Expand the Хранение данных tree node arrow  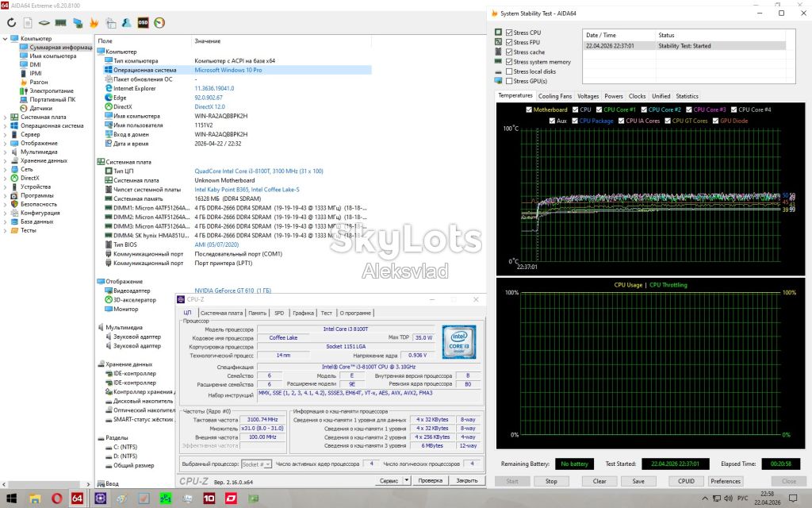(6, 160)
